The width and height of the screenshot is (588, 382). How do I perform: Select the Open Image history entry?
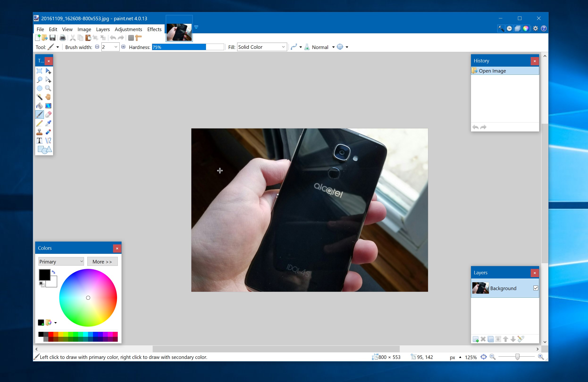[505, 71]
